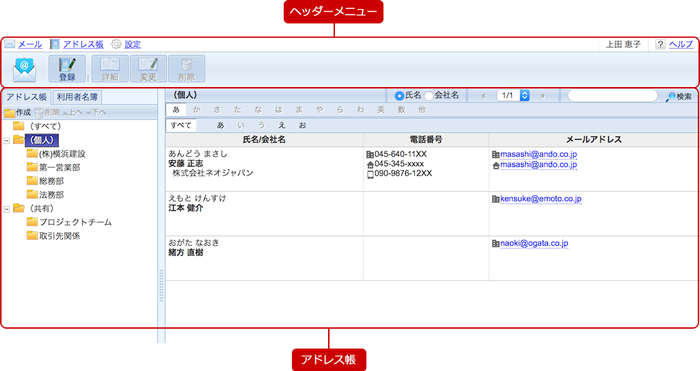700x371 pixels.
Task: Click user name 上田 恵子
Action: click(623, 44)
